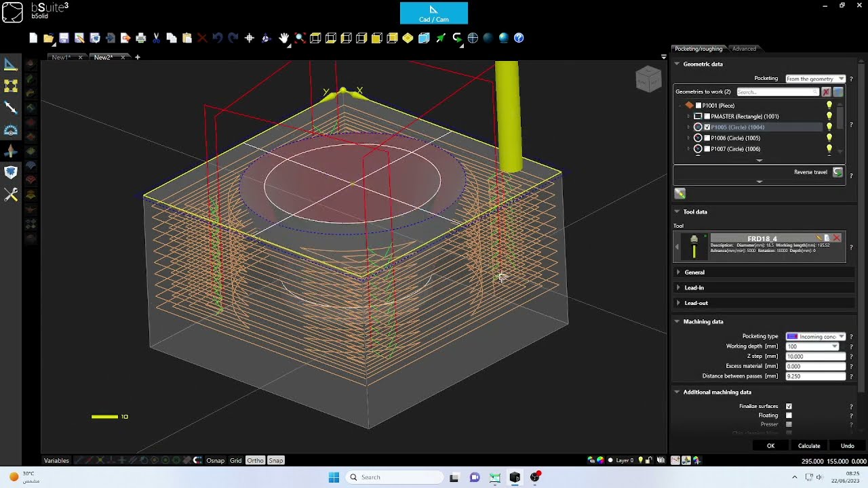Image resolution: width=868 pixels, height=488 pixels.
Task: Toggle the Ortho status button
Action: click(x=255, y=460)
